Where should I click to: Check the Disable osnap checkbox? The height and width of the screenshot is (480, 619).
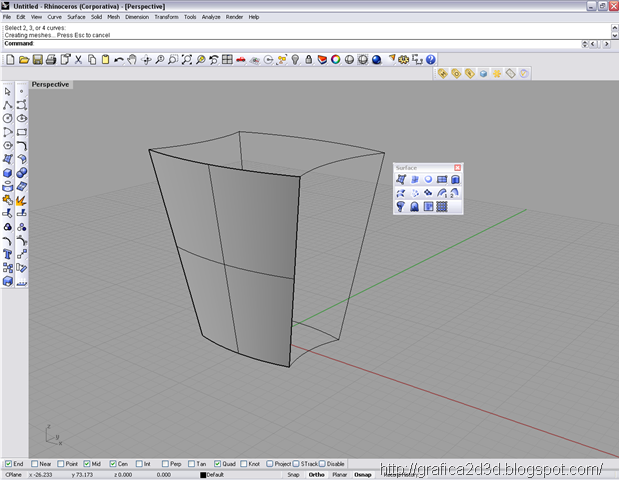point(322,464)
